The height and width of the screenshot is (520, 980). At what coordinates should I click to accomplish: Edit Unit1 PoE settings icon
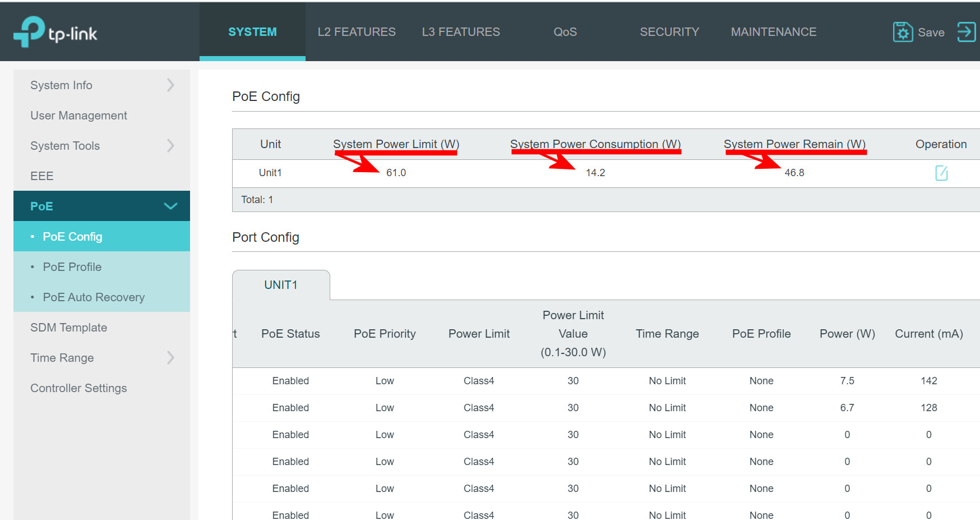[x=941, y=173]
